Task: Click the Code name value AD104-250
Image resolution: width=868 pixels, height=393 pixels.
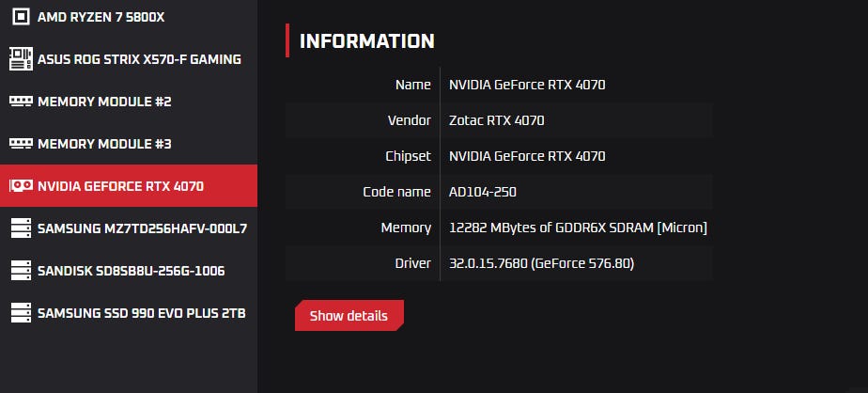Action: 483,192
